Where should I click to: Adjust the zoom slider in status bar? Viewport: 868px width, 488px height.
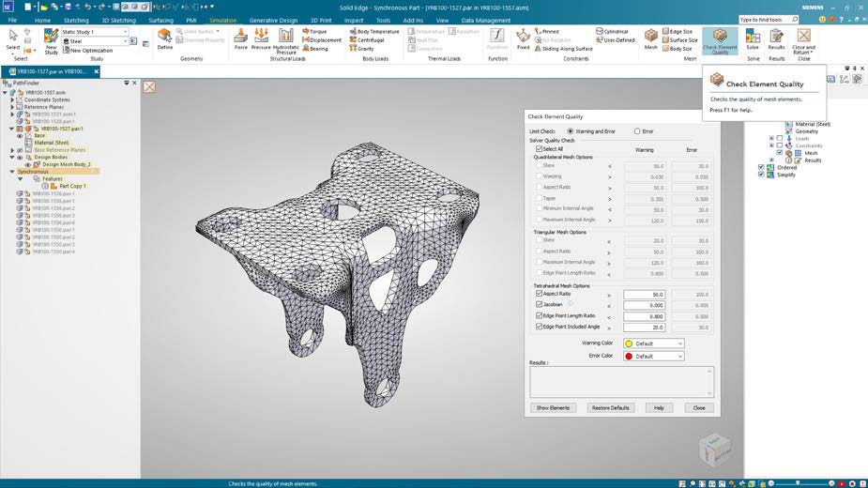(x=798, y=483)
